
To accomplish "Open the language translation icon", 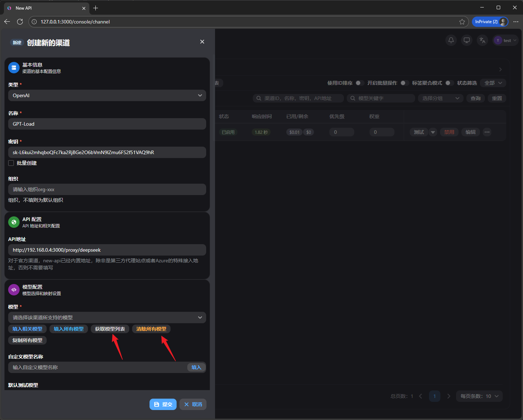I will tap(482, 40).
